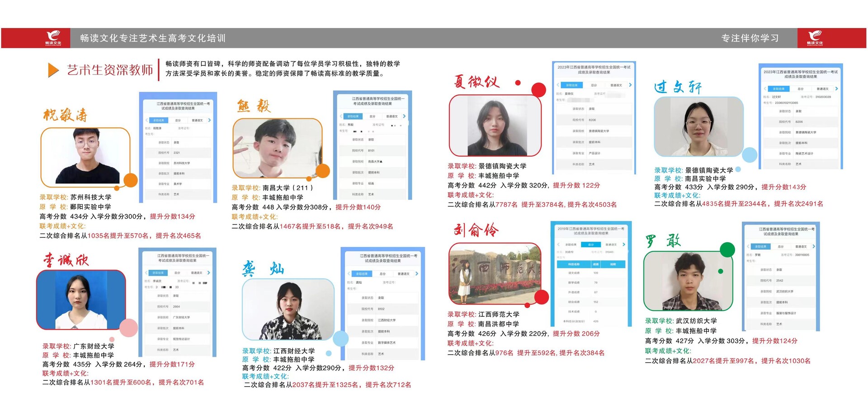
Task: View the admission result screenshot beside 倪敬涛
Action: point(178,147)
